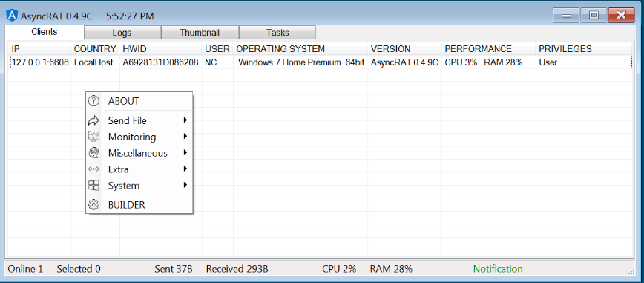Click the Send File arrow icon
Image resolution: width=644 pixels, height=283 pixels.
click(94, 120)
